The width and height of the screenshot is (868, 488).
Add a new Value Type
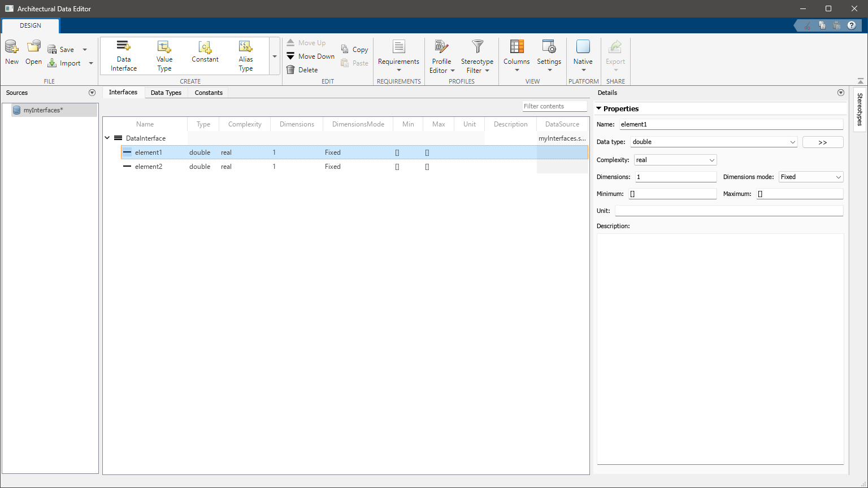pos(164,56)
